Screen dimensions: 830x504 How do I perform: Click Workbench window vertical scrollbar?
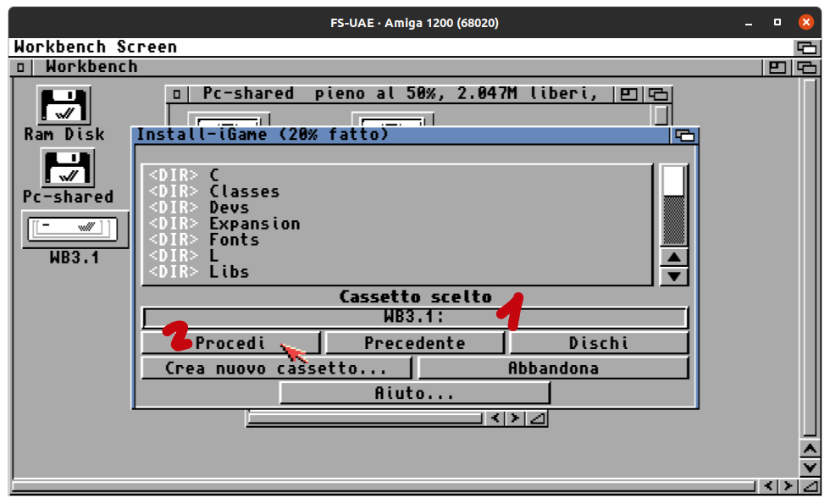point(810,258)
